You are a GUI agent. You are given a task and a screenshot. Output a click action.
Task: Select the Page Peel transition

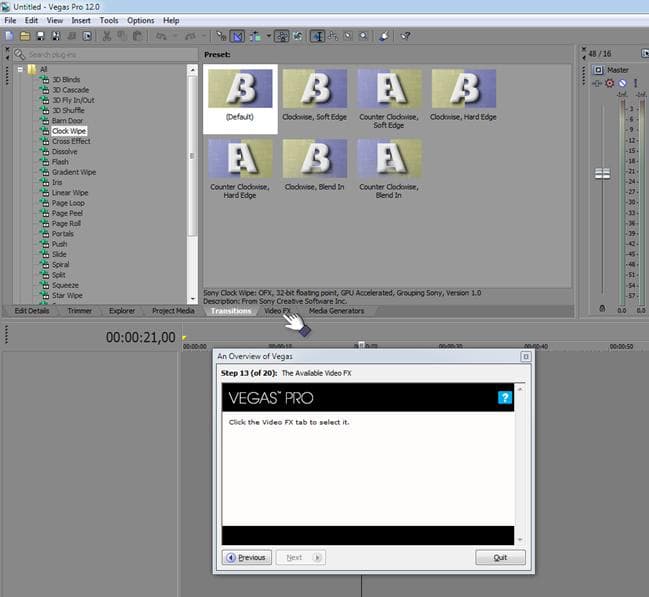(x=67, y=213)
